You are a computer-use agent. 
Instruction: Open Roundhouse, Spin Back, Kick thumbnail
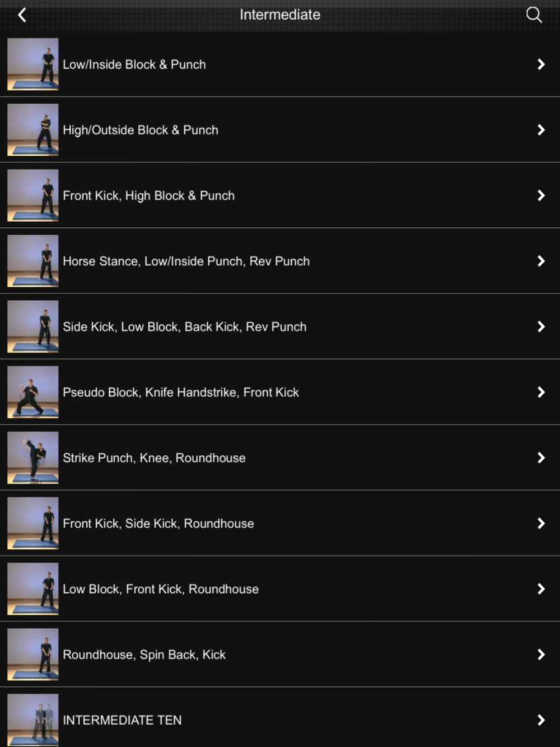(x=33, y=654)
